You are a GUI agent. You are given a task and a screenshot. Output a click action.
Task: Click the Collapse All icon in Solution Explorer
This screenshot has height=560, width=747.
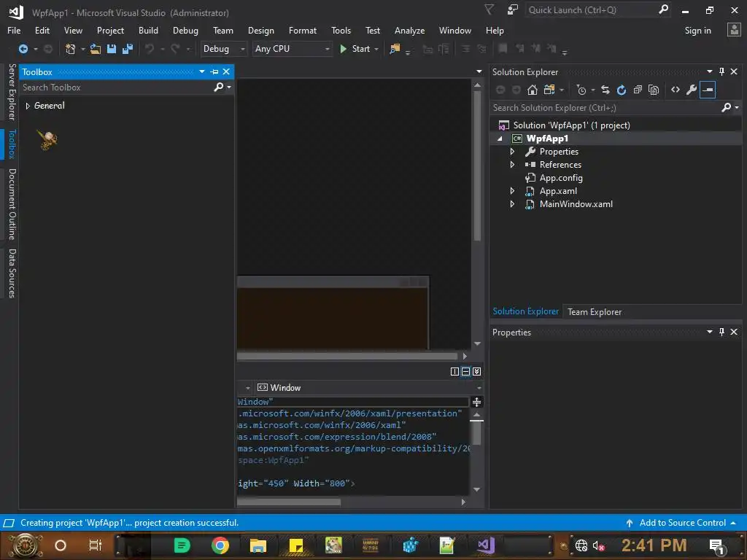(x=638, y=90)
